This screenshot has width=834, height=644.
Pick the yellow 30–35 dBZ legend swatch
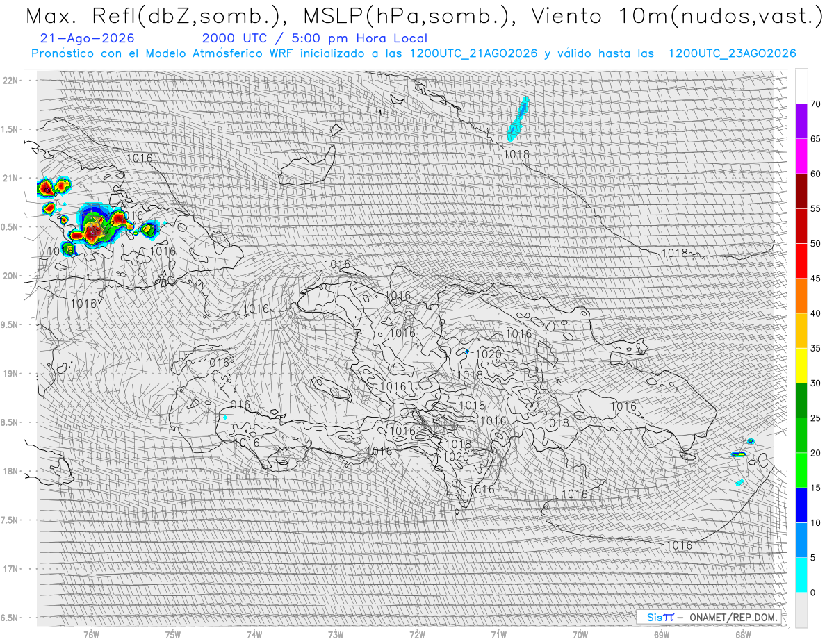click(x=801, y=365)
